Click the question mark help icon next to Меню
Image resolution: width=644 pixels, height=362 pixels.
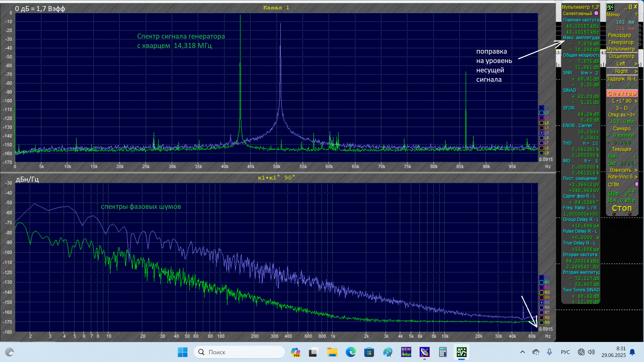click(636, 15)
